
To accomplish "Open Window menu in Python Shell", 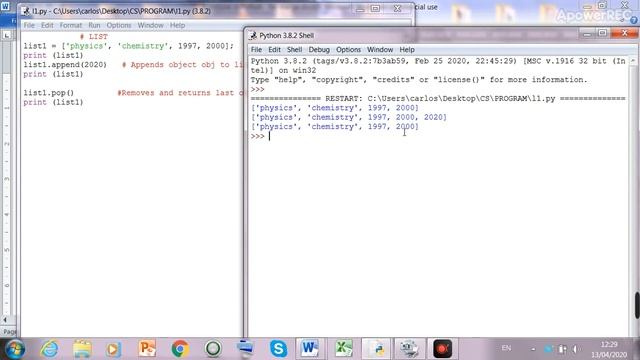I will [x=380, y=49].
